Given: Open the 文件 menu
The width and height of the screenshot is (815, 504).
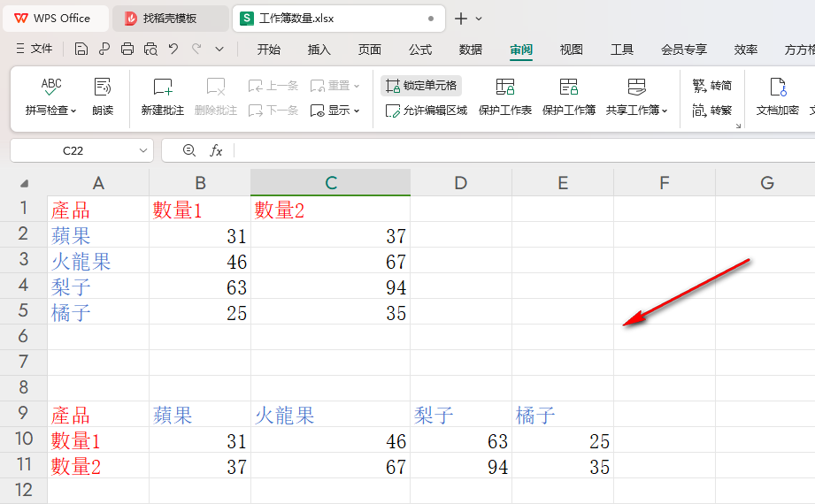Looking at the screenshot, I should pyautogui.click(x=34, y=49).
